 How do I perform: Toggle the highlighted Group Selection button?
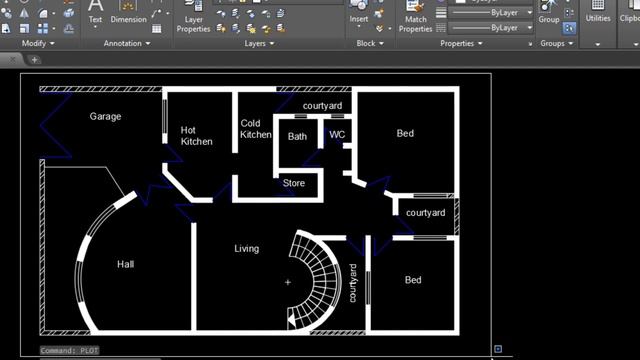pos(569,28)
